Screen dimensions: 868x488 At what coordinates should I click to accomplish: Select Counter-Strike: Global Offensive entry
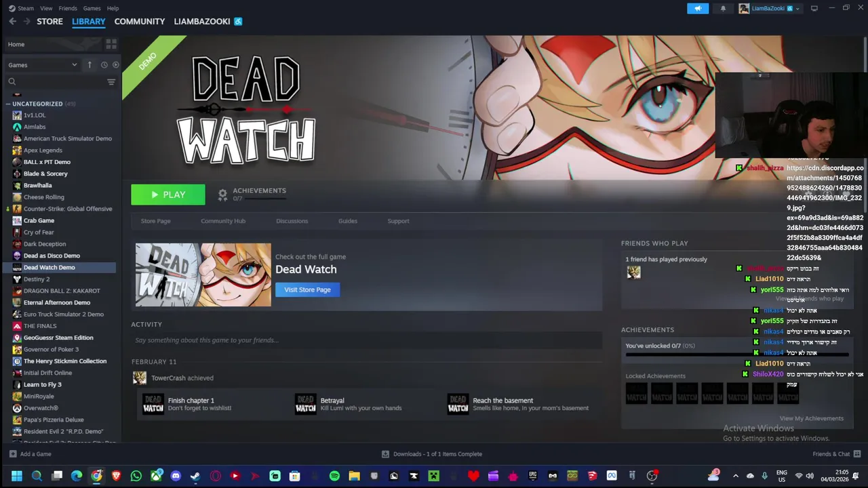pos(68,209)
